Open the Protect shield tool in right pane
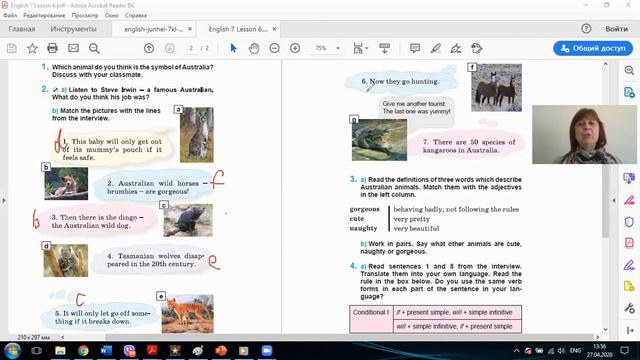 629,222
